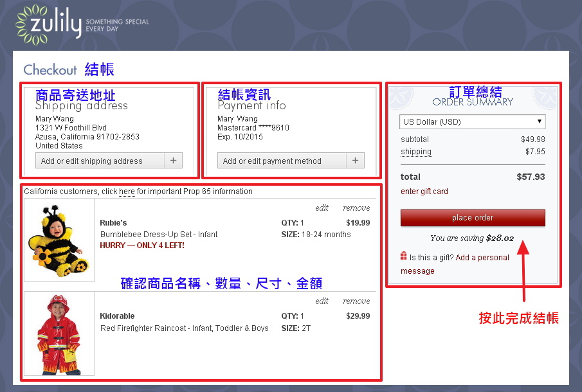Click the Exp. 10/2015 expiration text
Image resolution: width=582 pixels, height=392 pixels.
[x=240, y=137]
